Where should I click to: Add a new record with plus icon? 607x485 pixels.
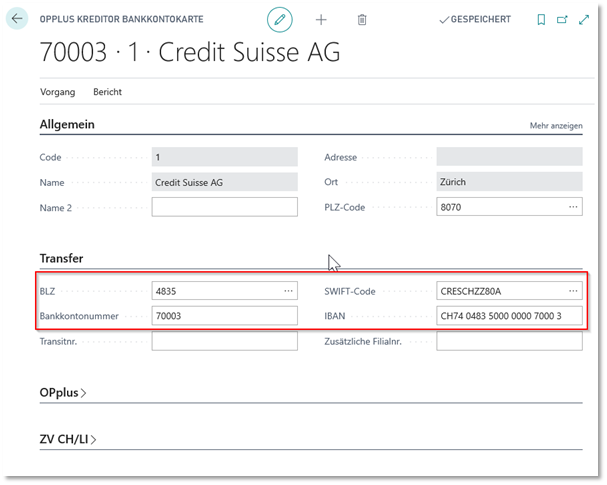pyautogui.click(x=321, y=19)
